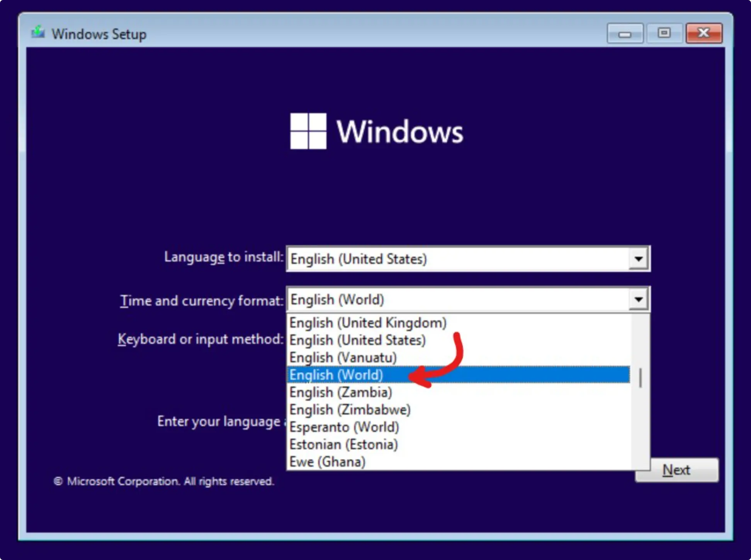The height and width of the screenshot is (560, 751).
Task: Click the dropdown list scrollbar thumb
Action: click(641, 378)
